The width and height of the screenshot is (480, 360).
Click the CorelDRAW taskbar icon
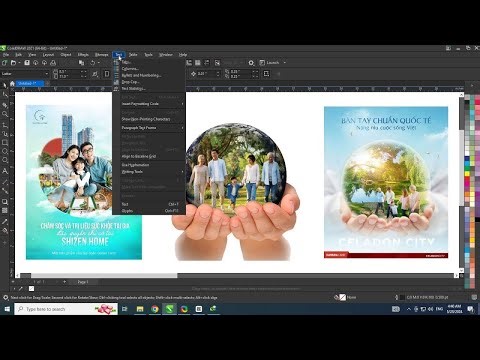(x=169, y=309)
